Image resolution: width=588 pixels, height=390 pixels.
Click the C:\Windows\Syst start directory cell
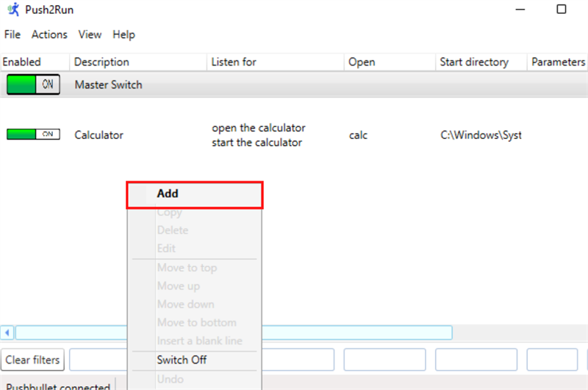(x=481, y=135)
